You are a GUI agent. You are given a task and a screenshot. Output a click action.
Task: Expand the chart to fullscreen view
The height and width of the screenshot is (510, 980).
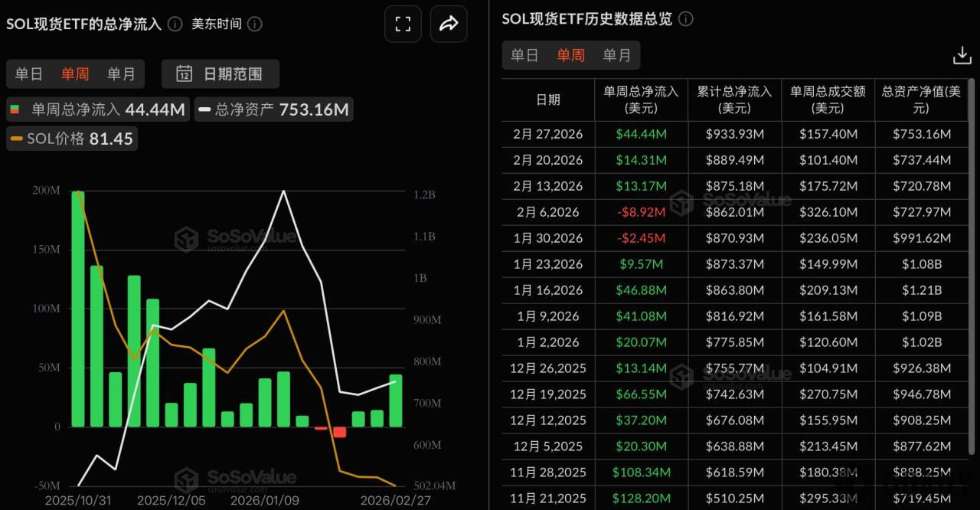(x=403, y=24)
